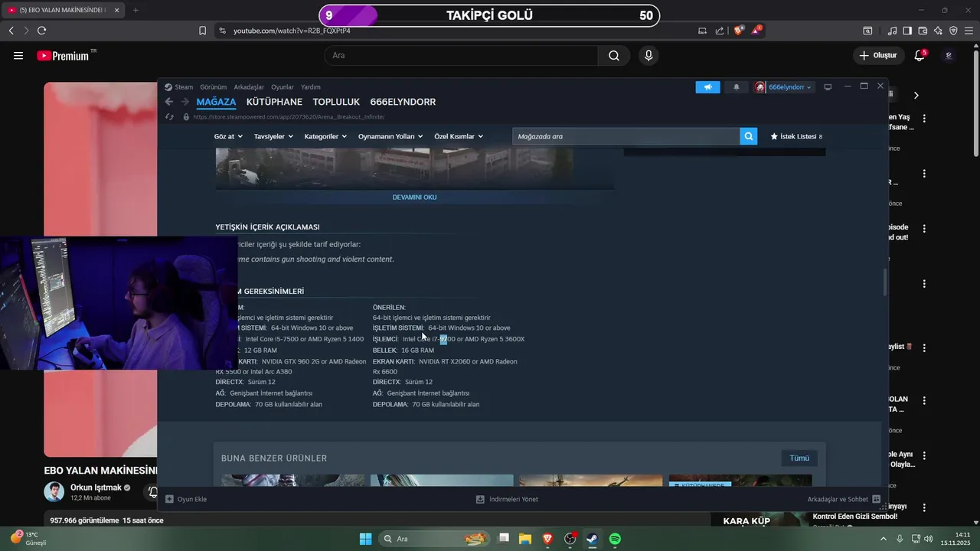Open YouTube account avatar menu
The width and height of the screenshot is (980, 551).
949,56
